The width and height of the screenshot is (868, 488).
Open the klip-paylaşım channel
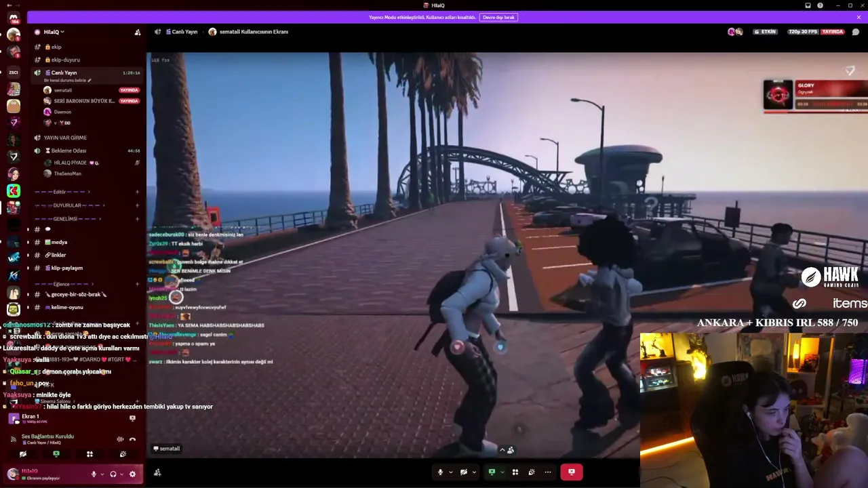coord(88,268)
